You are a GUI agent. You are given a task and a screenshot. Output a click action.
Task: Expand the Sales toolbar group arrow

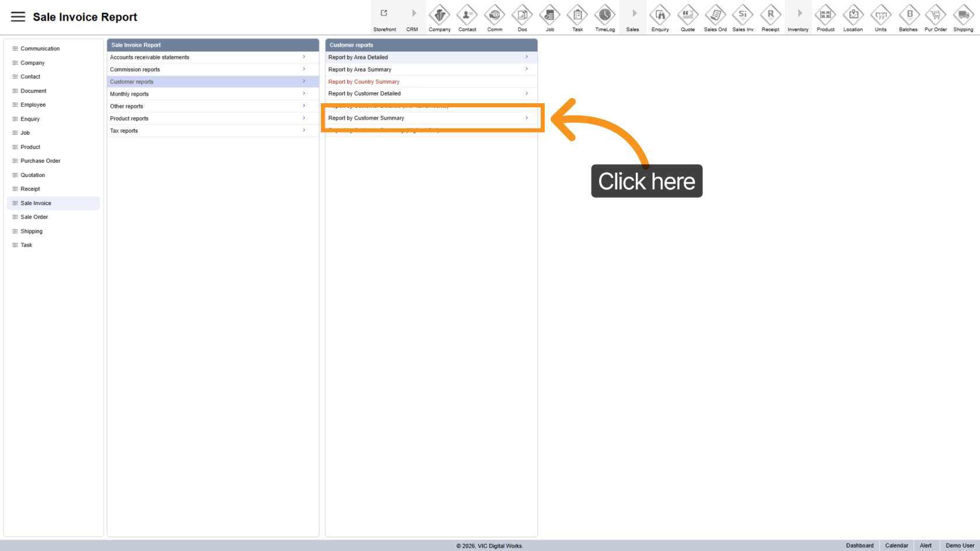(633, 14)
